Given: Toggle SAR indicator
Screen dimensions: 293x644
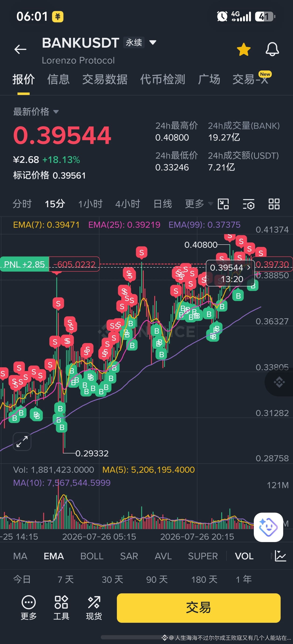Looking at the screenshot, I should [129, 556].
